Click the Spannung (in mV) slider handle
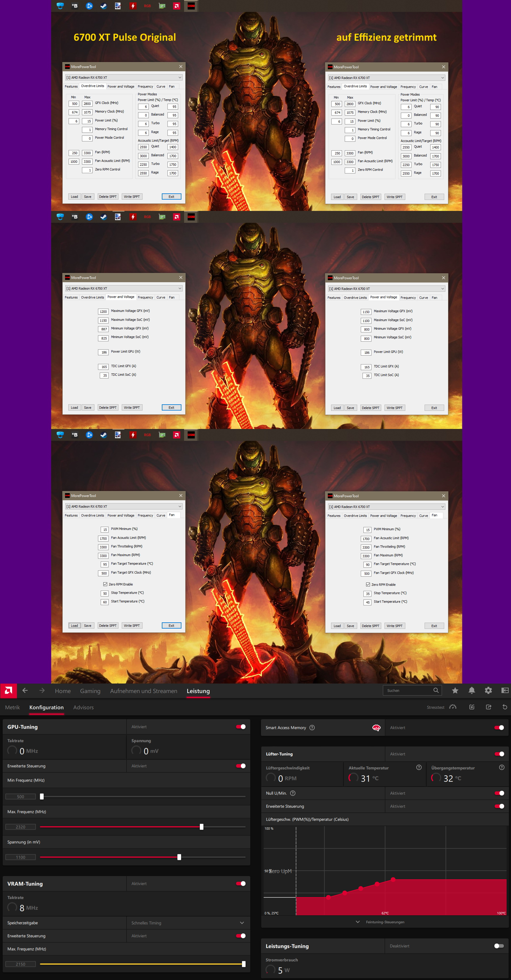This screenshot has width=511, height=980. click(179, 857)
